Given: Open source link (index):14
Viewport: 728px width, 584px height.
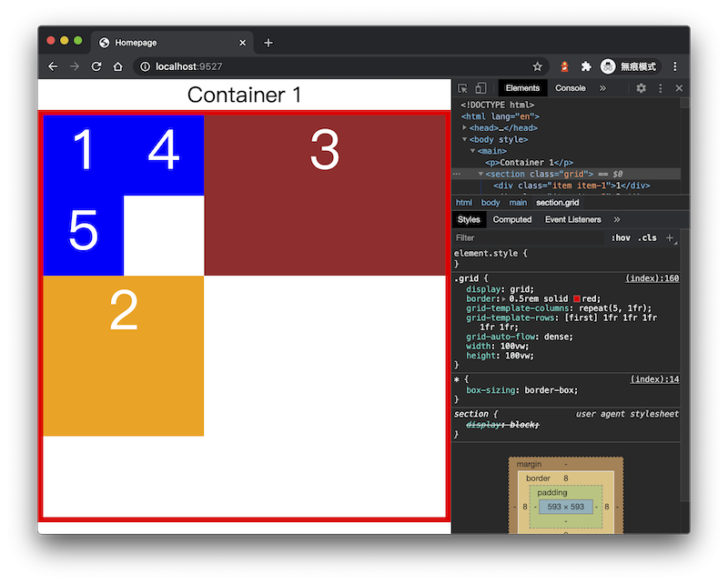Looking at the screenshot, I should pyautogui.click(x=654, y=379).
